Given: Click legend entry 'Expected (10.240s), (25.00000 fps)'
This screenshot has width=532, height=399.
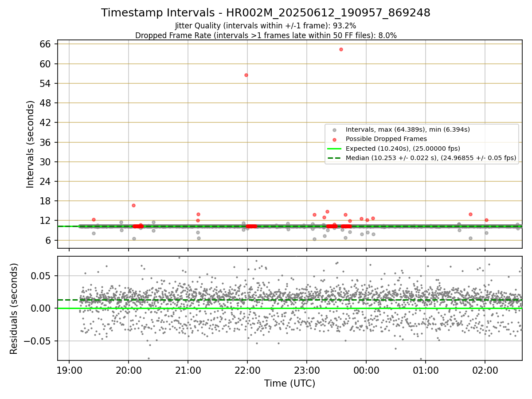Looking at the screenshot, I should click(403, 149).
